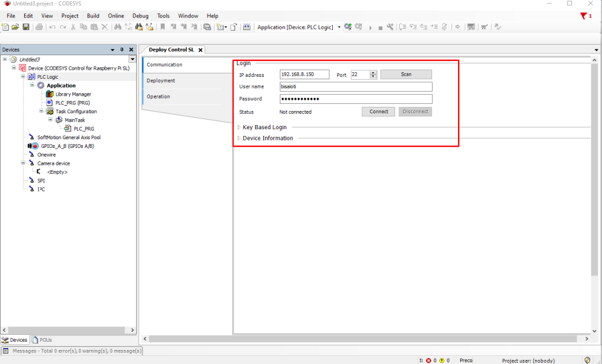Open the Messages panel icon
Viewport: 602px width, 364px height.
coord(6,350)
